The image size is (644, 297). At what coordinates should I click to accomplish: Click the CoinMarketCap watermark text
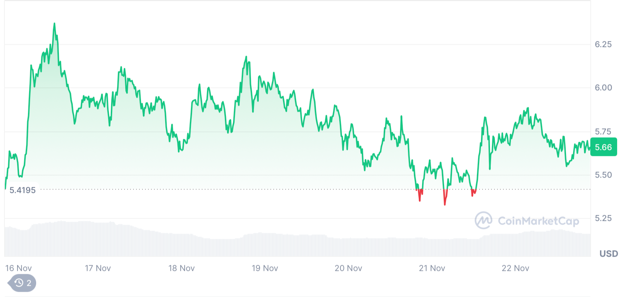click(x=538, y=221)
